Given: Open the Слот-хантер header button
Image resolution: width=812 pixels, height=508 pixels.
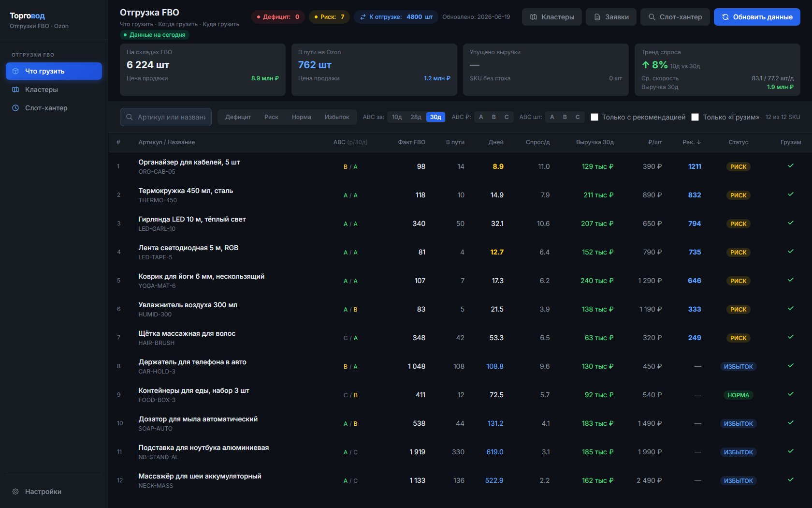Looking at the screenshot, I should pos(675,17).
